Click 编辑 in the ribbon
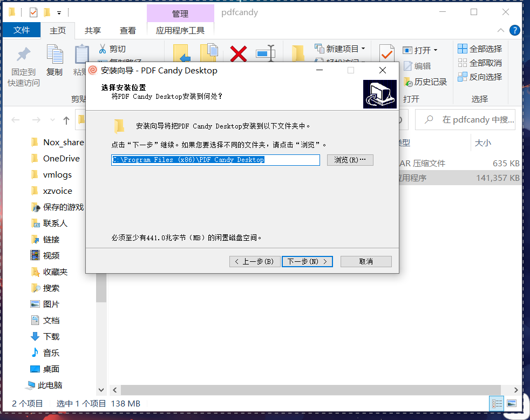The width and height of the screenshot is (530, 420). pos(417,66)
